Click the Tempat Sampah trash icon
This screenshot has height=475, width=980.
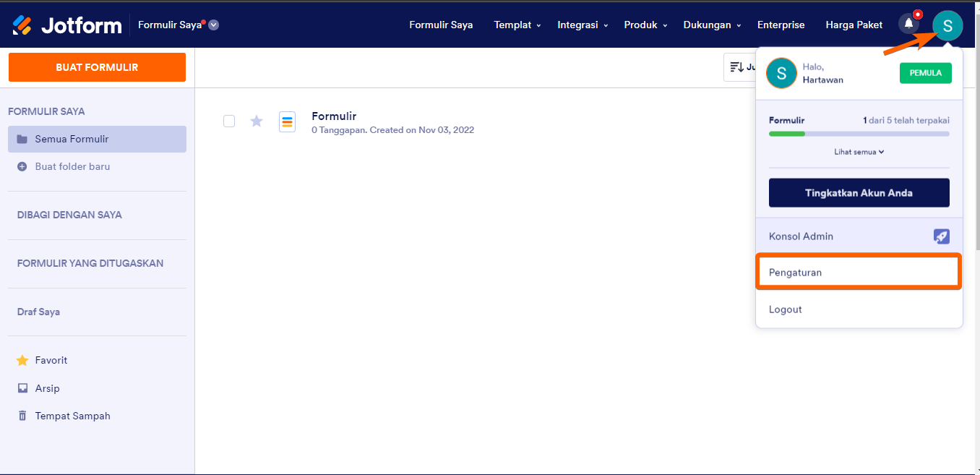[22, 416]
